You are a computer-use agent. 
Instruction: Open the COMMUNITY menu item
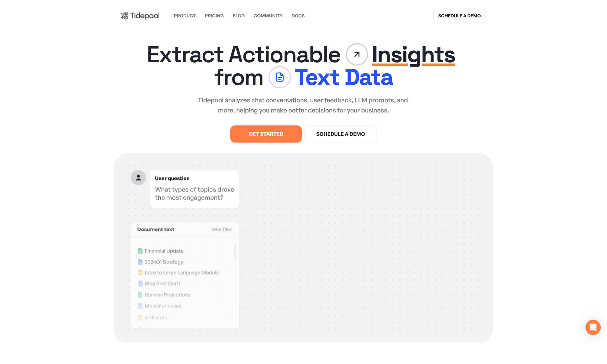[268, 15]
